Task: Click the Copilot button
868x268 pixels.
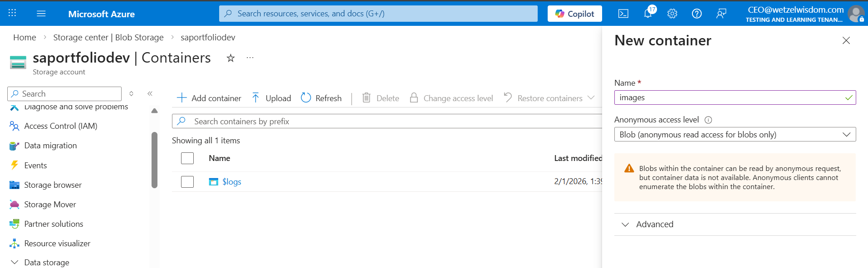Action: tap(574, 14)
